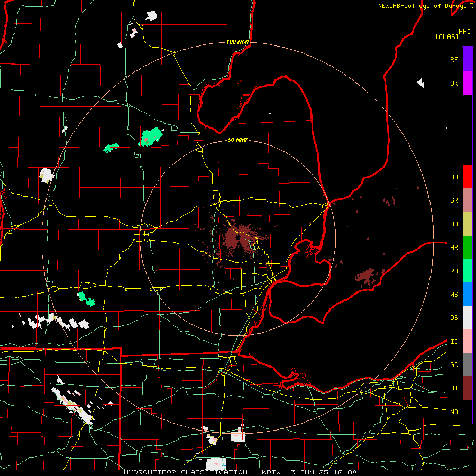Select the BD yellow legend swatch
The width and height of the screenshot is (476, 476).
(x=467, y=224)
